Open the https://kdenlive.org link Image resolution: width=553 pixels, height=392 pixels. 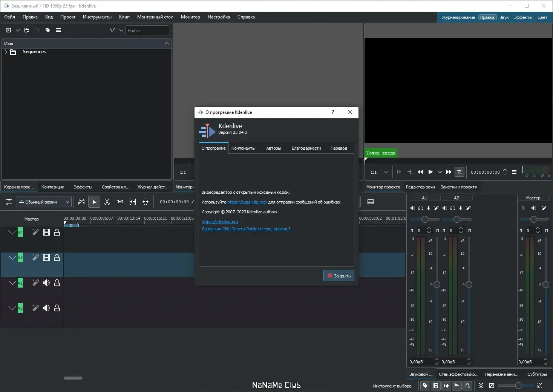tap(220, 222)
